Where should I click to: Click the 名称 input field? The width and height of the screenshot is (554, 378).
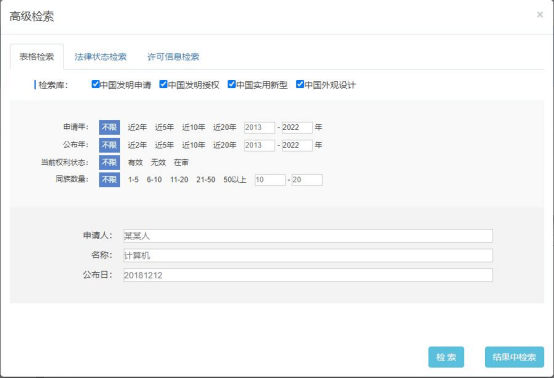[x=308, y=255]
